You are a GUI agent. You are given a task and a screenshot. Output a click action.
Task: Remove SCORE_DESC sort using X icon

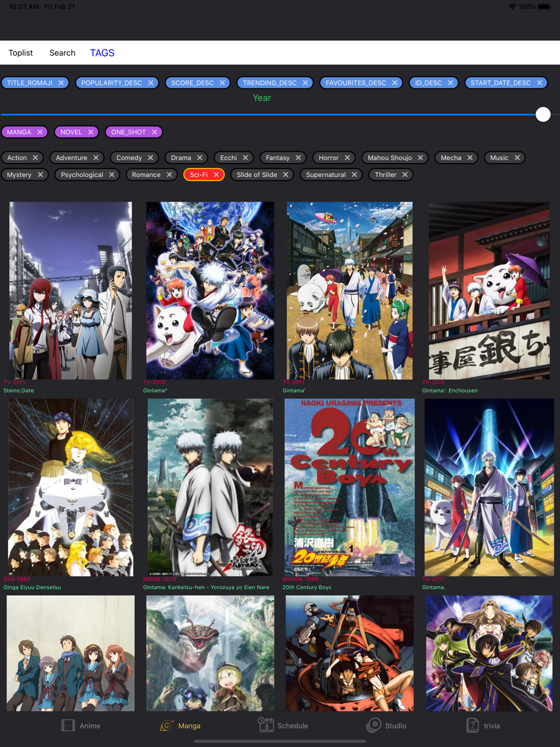tap(222, 83)
